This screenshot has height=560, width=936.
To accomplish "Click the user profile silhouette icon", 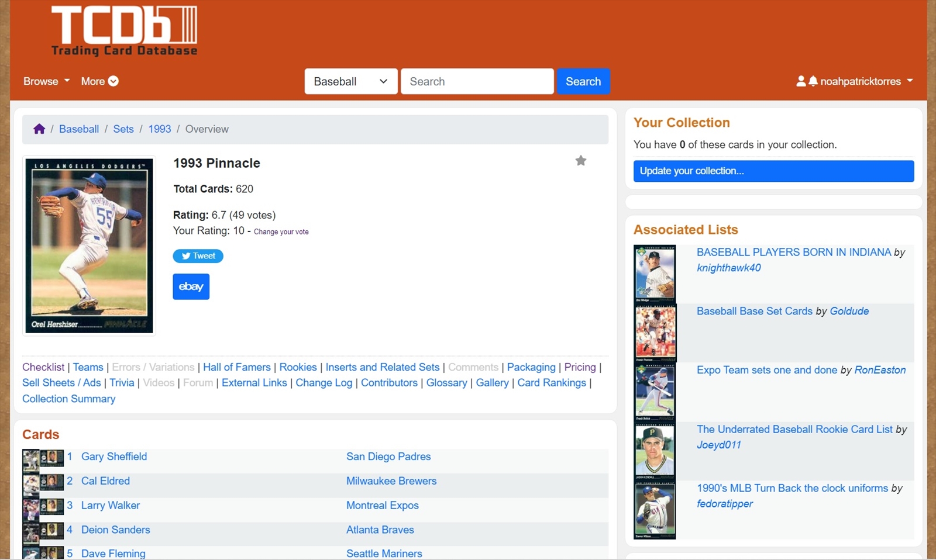I will (801, 81).
